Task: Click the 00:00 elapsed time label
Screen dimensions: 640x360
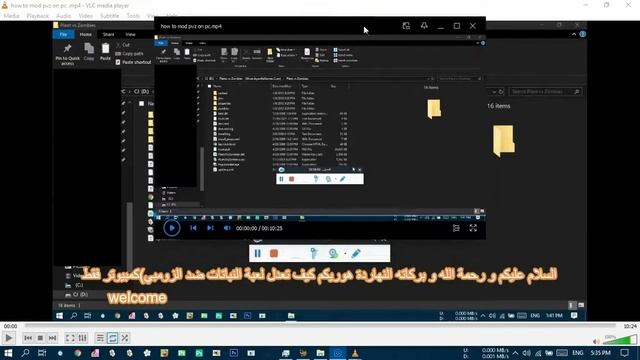Action: tap(10, 326)
